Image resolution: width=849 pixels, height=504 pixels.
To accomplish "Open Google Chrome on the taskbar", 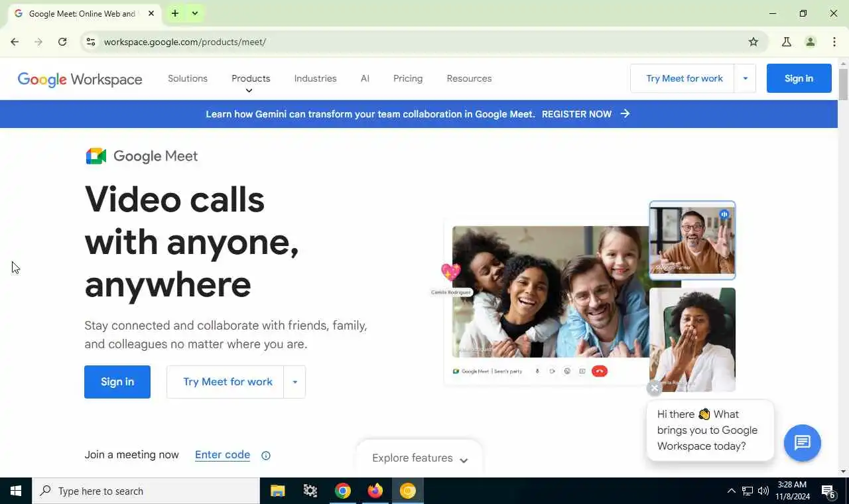I will click(x=343, y=491).
